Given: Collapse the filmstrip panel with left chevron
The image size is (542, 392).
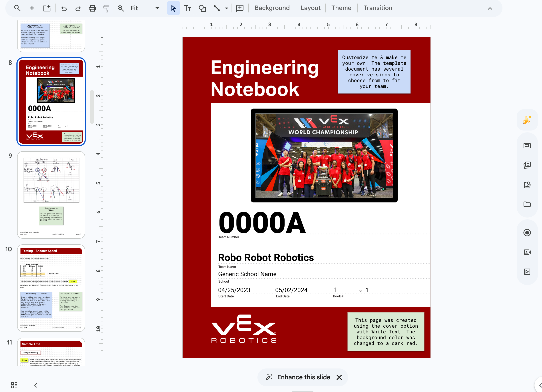Looking at the screenshot, I should click(x=36, y=385).
